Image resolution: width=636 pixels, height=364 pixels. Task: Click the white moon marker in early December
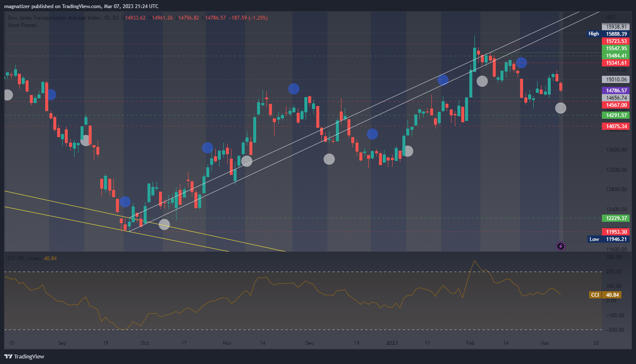click(x=329, y=159)
